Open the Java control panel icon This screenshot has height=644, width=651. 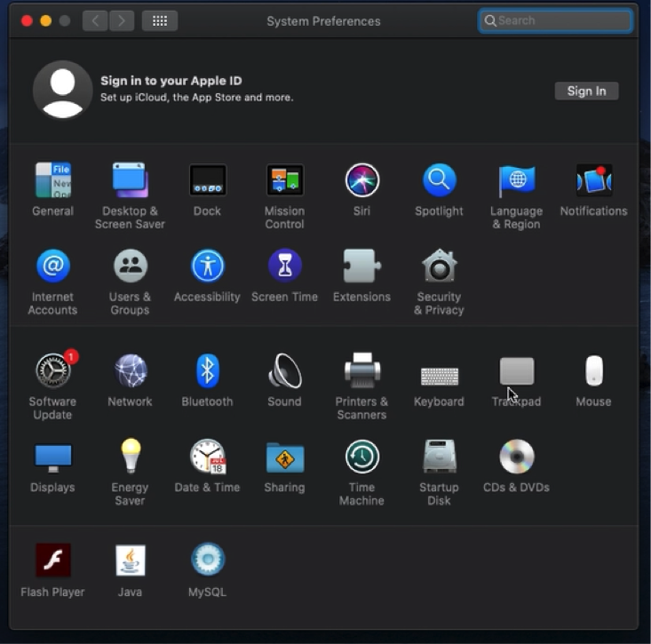(x=130, y=561)
